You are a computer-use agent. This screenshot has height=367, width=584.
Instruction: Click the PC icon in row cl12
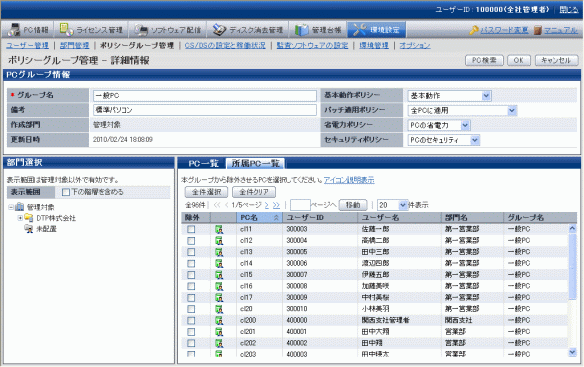[x=219, y=241]
